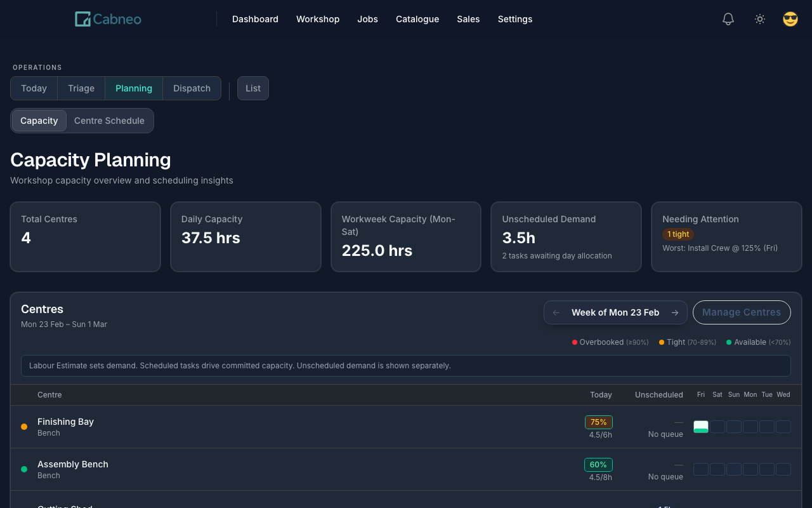
Task: Click Finishing Bay Friday capacity cell
Action: 701,427
